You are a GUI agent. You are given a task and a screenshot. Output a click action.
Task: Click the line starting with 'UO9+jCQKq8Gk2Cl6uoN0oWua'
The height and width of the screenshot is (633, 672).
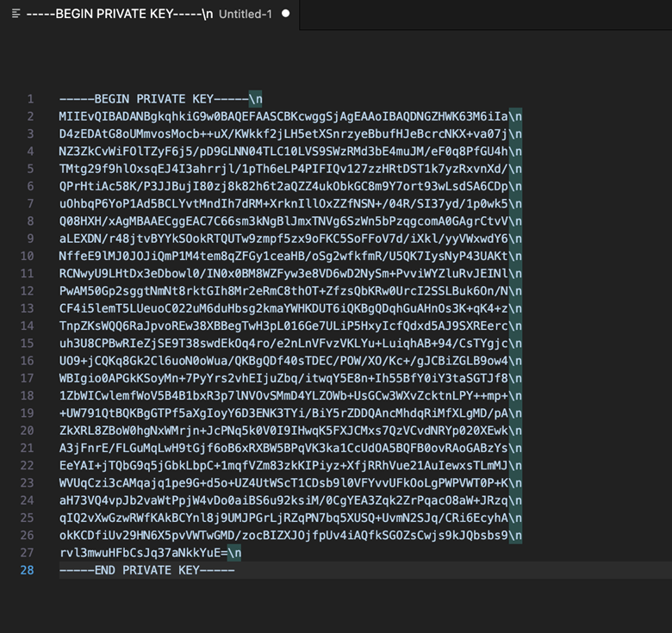click(x=290, y=361)
